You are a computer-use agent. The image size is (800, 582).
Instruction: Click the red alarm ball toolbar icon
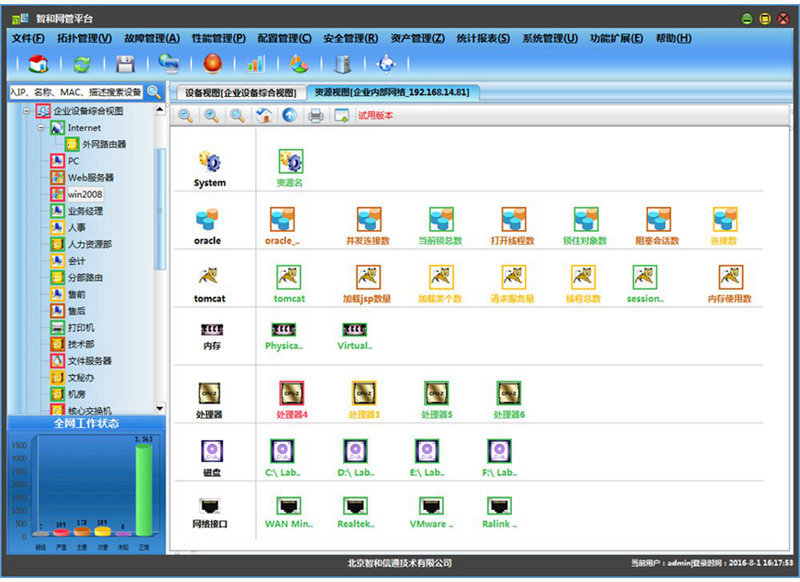212,64
